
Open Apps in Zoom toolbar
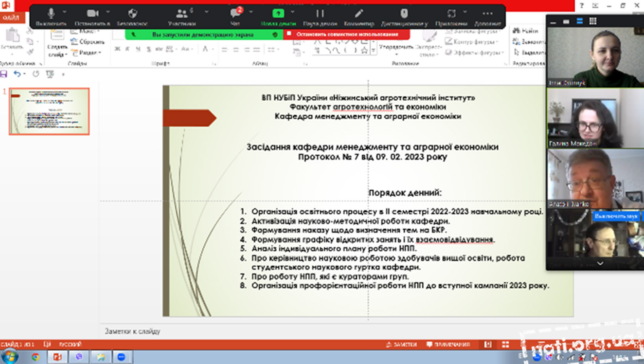[451, 17]
